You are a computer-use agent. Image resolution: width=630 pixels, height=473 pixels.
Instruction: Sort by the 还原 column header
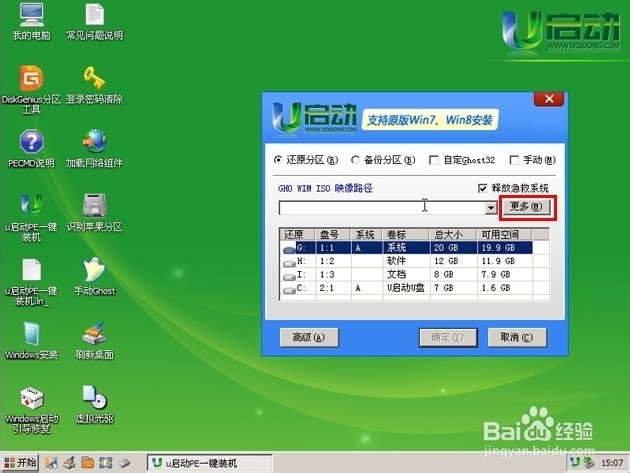(297, 234)
